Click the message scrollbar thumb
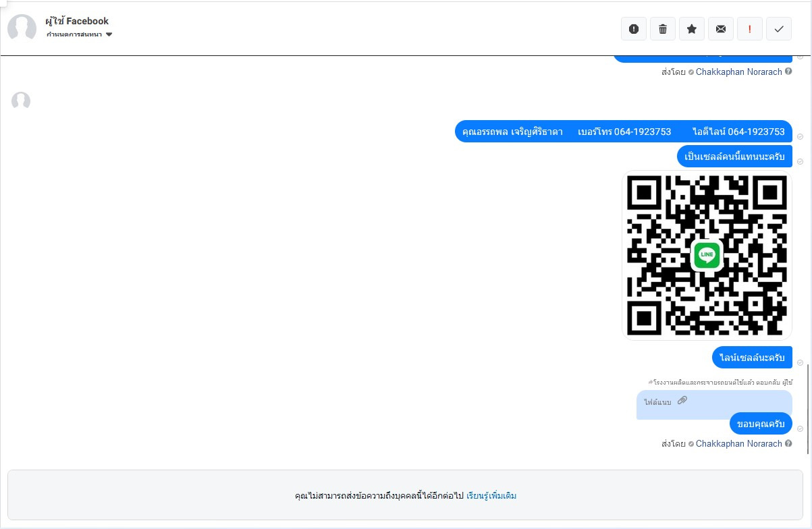The height and width of the screenshot is (529, 812). coord(807,408)
